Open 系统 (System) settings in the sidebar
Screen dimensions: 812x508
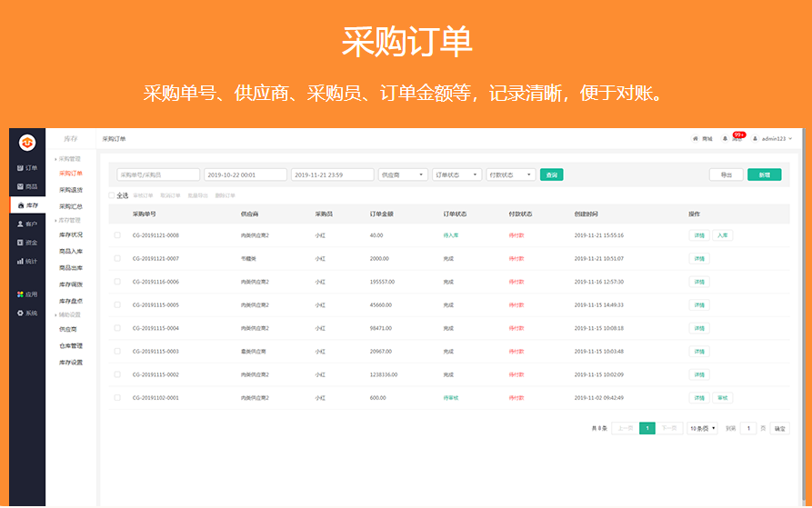tap(27, 313)
